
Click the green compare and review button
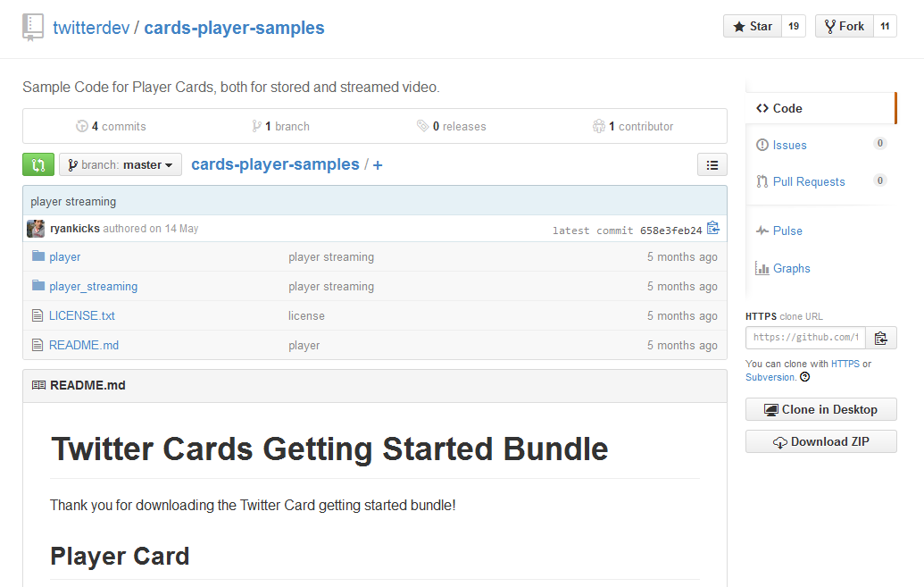[x=38, y=164]
